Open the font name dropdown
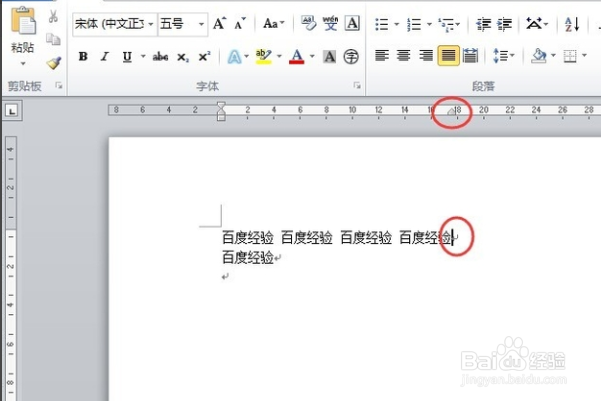The width and height of the screenshot is (601, 401). tap(151, 24)
